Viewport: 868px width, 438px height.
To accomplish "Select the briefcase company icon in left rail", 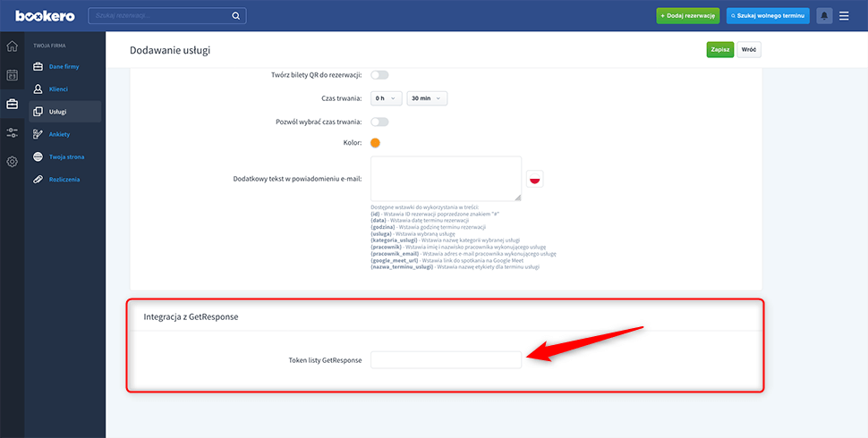I will coord(13,104).
